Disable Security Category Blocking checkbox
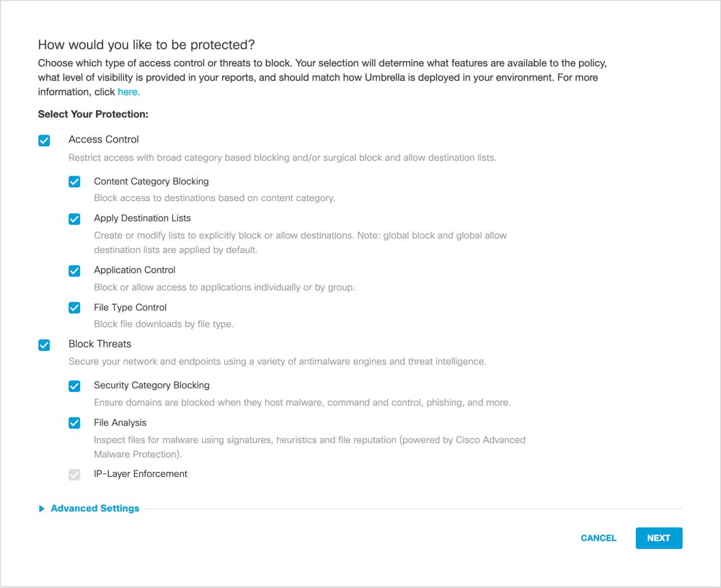 click(x=74, y=386)
